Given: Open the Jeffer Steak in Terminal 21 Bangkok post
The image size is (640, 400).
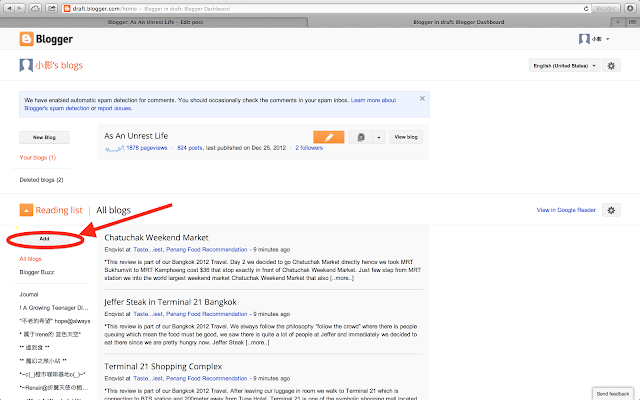Looking at the screenshot, I should [170, 302].
